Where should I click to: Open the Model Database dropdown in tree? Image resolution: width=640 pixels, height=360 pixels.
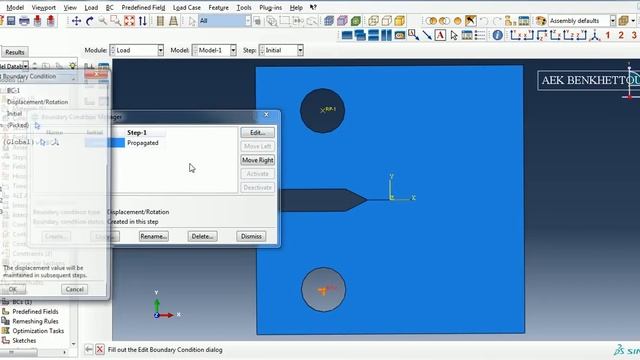tap(26, 66)
